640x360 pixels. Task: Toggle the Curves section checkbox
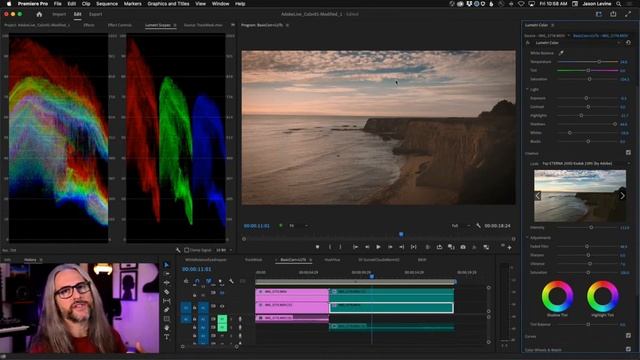[628, 336]
